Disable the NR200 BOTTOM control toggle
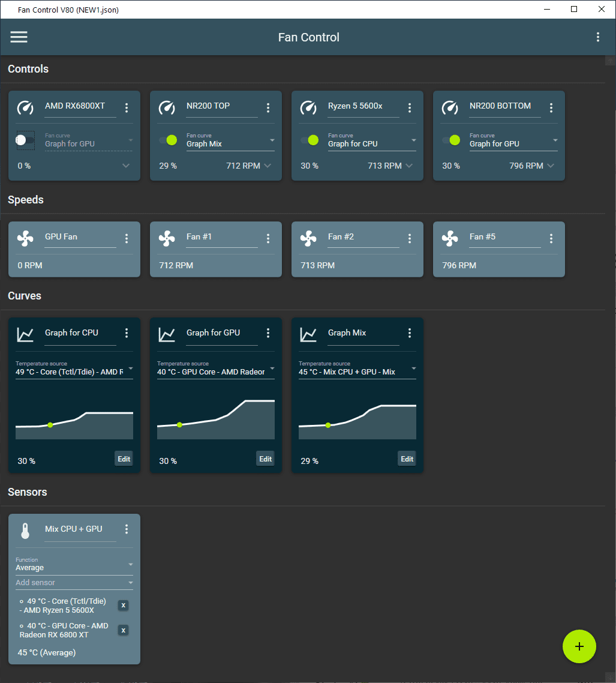Screen dimensions: 616x683 [451, 140]
